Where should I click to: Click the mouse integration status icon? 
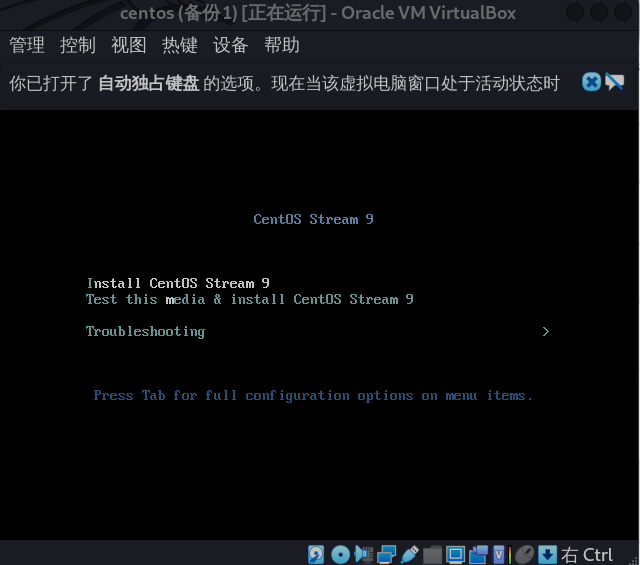pyautogui.click(x=524, y=554)
